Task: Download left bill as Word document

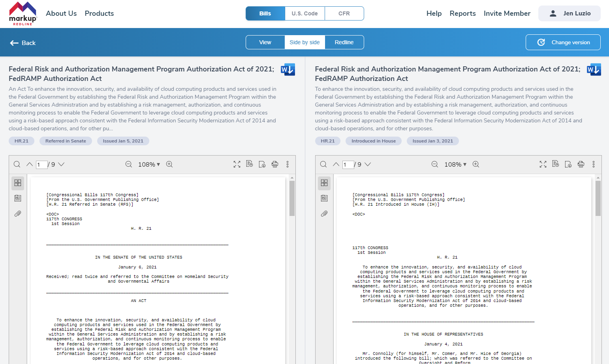Action: [x=288, y=69]
